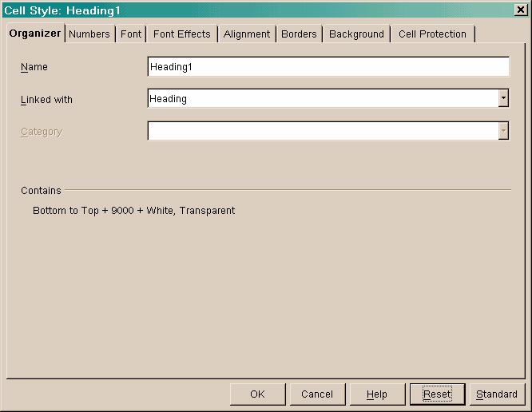The image size is (532, 412).
Task: Confirm with the OK button
Action: click(257, 394)
